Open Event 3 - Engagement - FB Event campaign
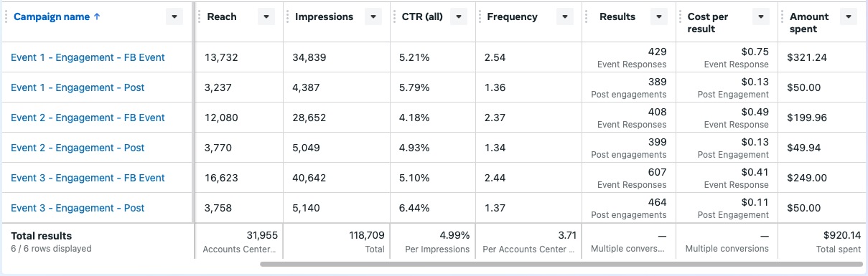The height and width of the screenshot is (276, 868). click(88, 178)
